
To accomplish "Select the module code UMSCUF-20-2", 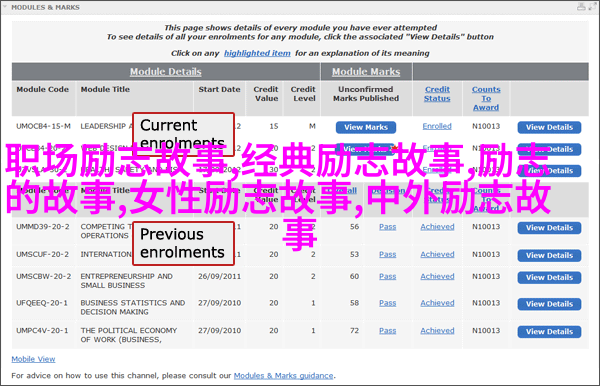I will [42, 254].
